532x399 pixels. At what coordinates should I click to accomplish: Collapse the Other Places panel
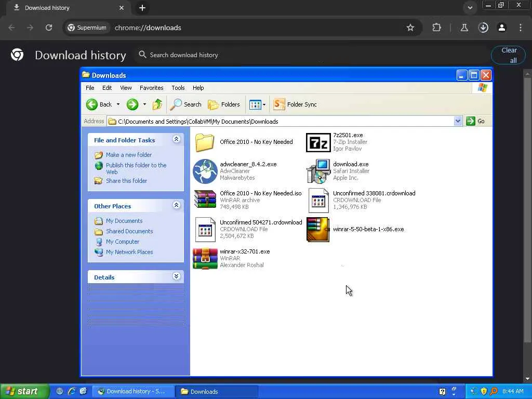tap(177, 205)
